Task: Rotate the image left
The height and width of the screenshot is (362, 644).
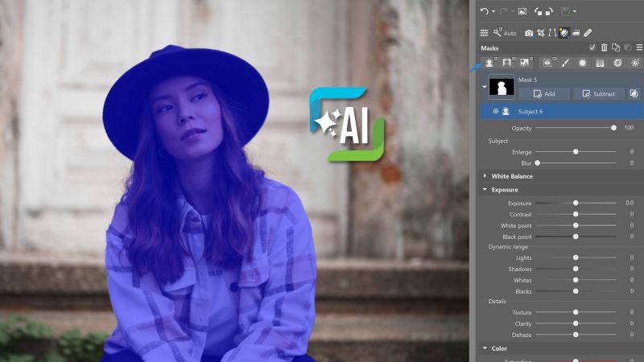Action: (539, 11)
